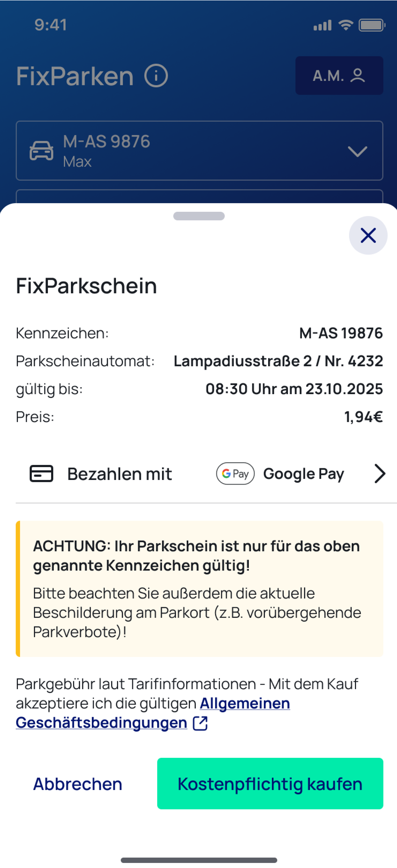
Task: Tap the M-AS 19876 Kennzeichen value
Action: [x=341, y=333]
